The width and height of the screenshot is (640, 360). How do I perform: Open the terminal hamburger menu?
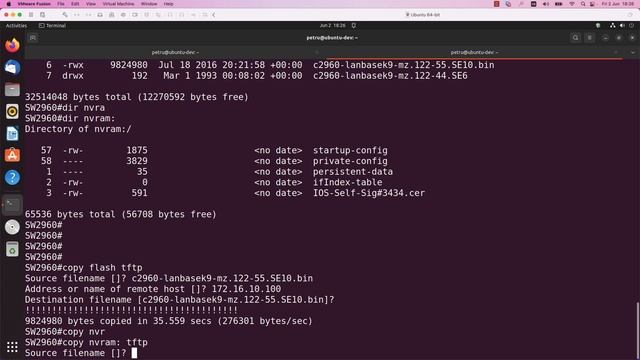click(x=590, y=38)
